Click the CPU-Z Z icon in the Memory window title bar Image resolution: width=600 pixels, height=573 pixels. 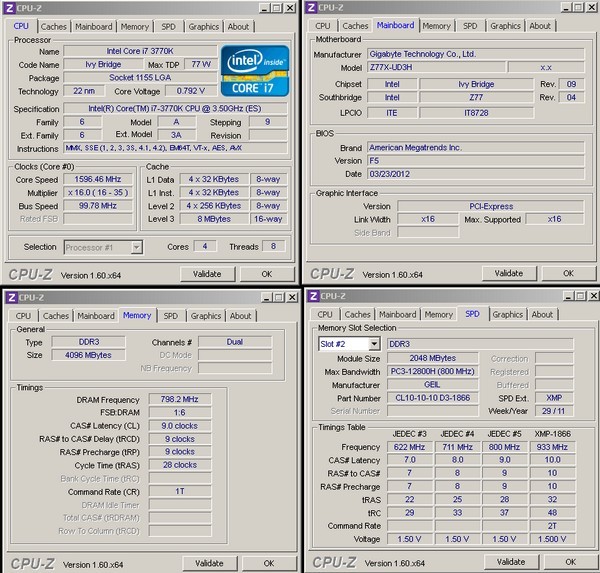click(11, 297)
